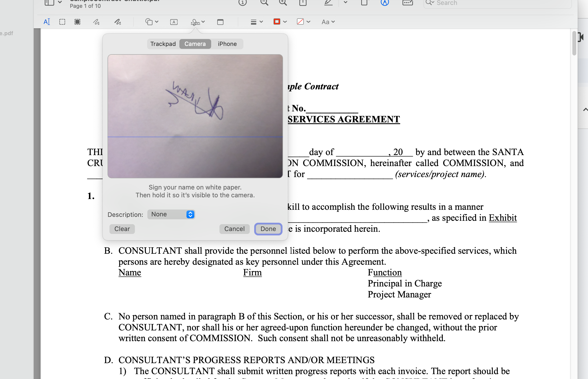Screen dimensions: 588x379
Task: Switch to the iPhone tab
Action: point(227,44)
